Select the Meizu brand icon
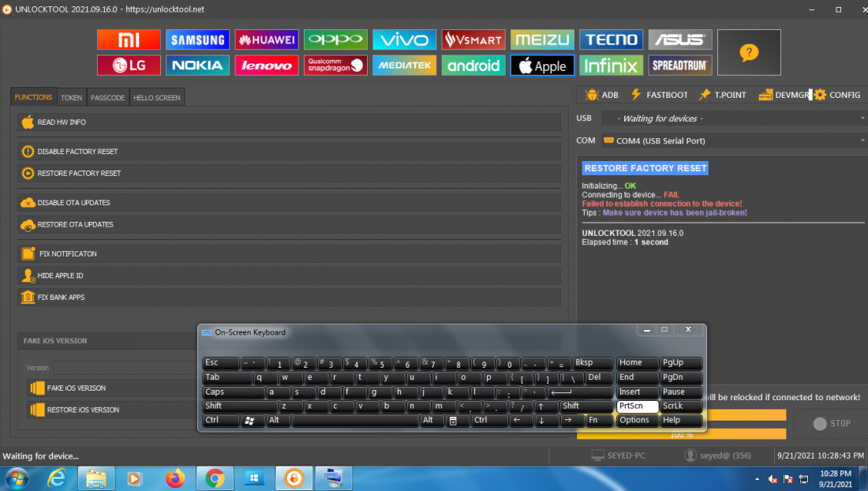The width and height of the screenshot is (868, 491). tap(543, 39)
